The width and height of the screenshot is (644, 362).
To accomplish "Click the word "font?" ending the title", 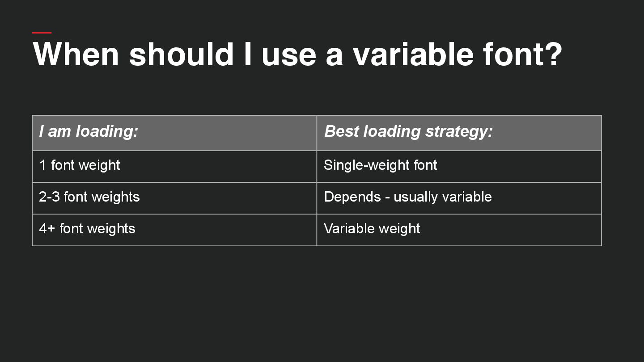I will point(522,54).
